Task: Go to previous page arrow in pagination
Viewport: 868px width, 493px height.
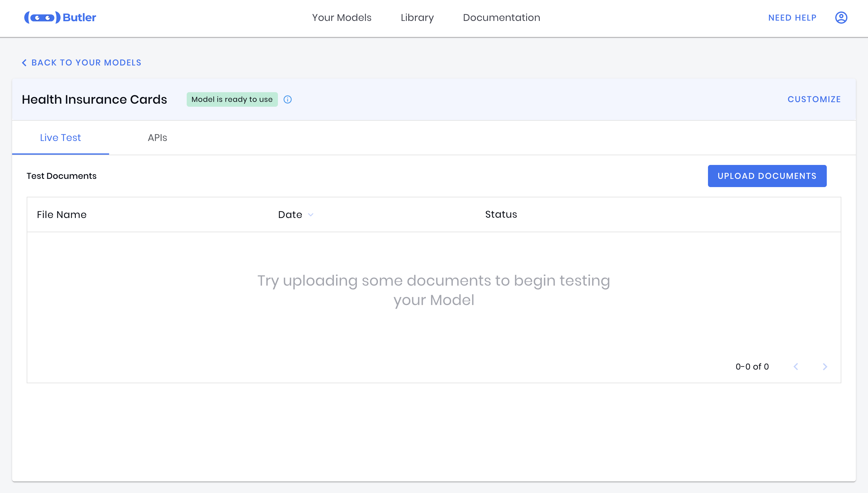Action: tap(796, 367)
